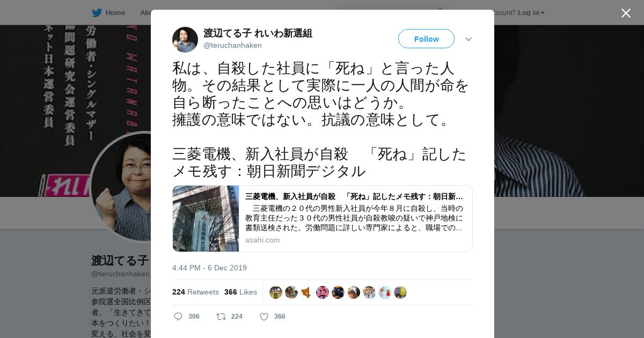
Task: Open tweet author's avatar in modal header
Action: 185,39
